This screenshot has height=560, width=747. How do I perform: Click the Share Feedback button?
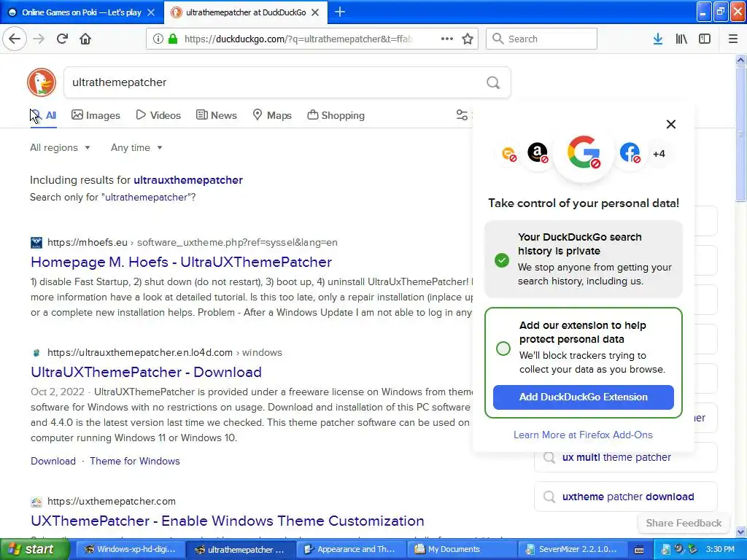coord(684,523)
